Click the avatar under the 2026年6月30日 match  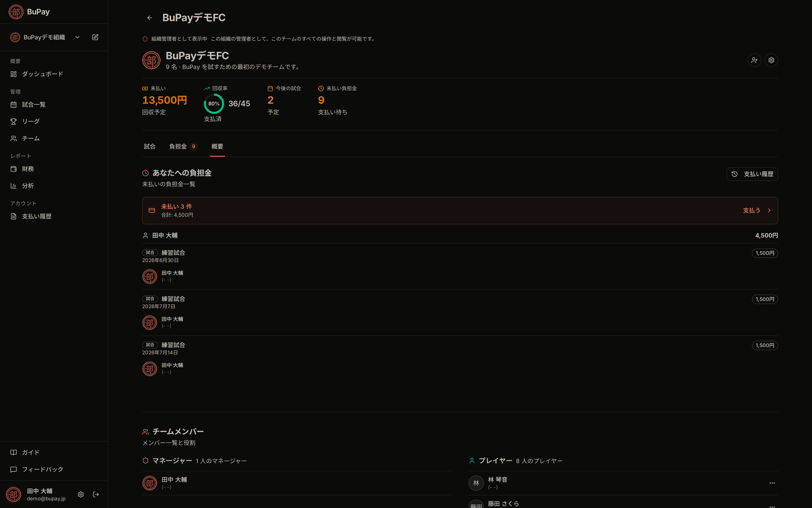click(x=150, y=276)
